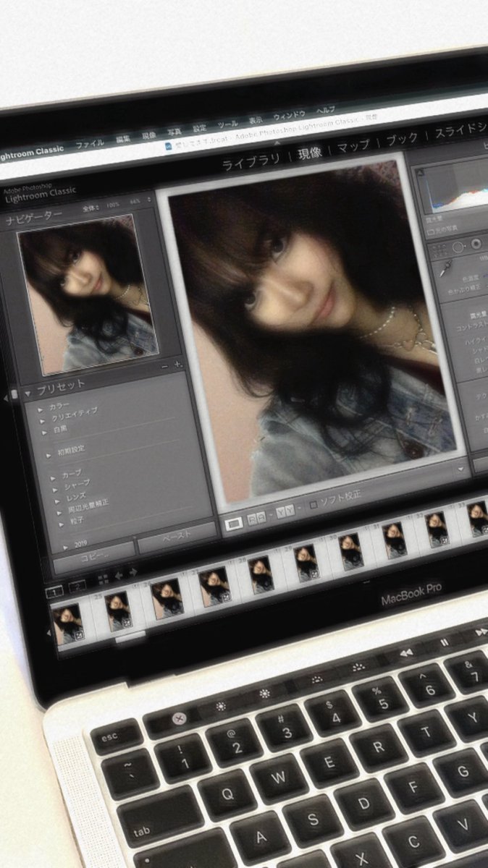Click the 色温度 slider label
The height and width of the screenshot is (868, 488).
[x=471, y=277]
